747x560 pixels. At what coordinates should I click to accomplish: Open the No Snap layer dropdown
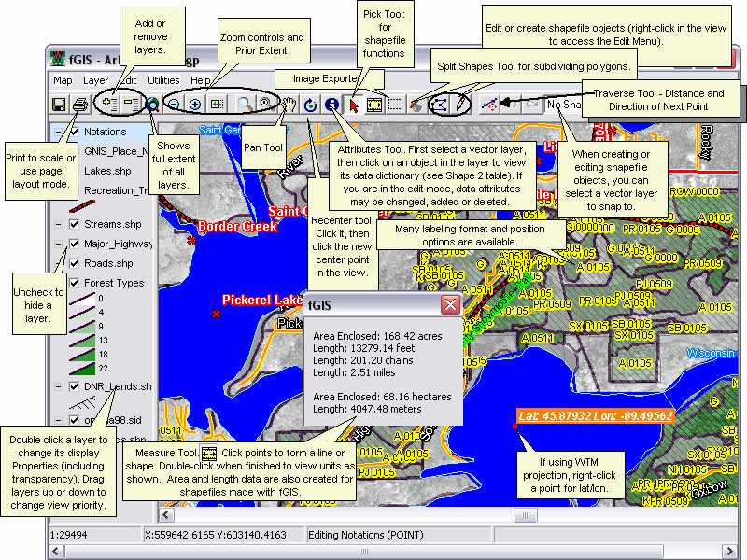[564, 105]
